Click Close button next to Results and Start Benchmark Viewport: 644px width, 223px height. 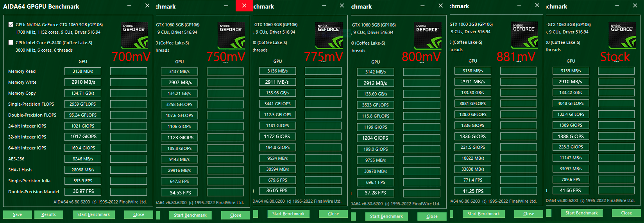pos(139,214)
